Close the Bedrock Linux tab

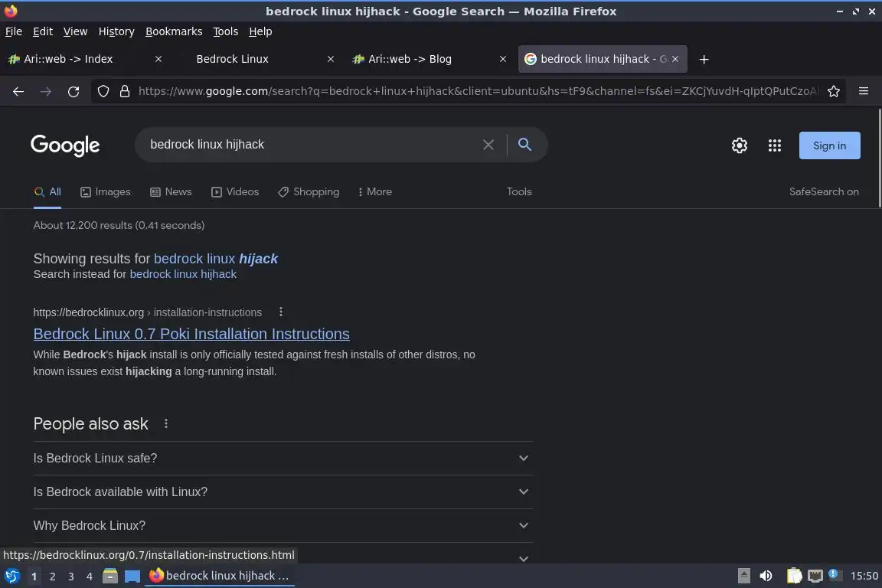coord(331,59)
